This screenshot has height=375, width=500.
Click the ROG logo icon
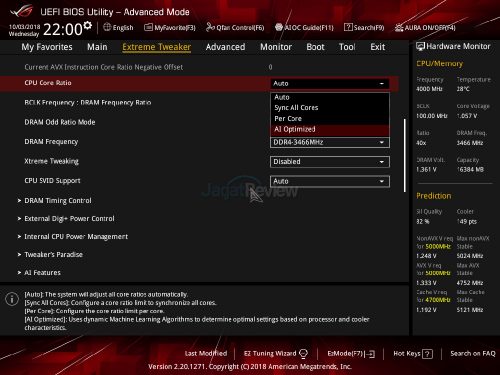coord(22,11)
